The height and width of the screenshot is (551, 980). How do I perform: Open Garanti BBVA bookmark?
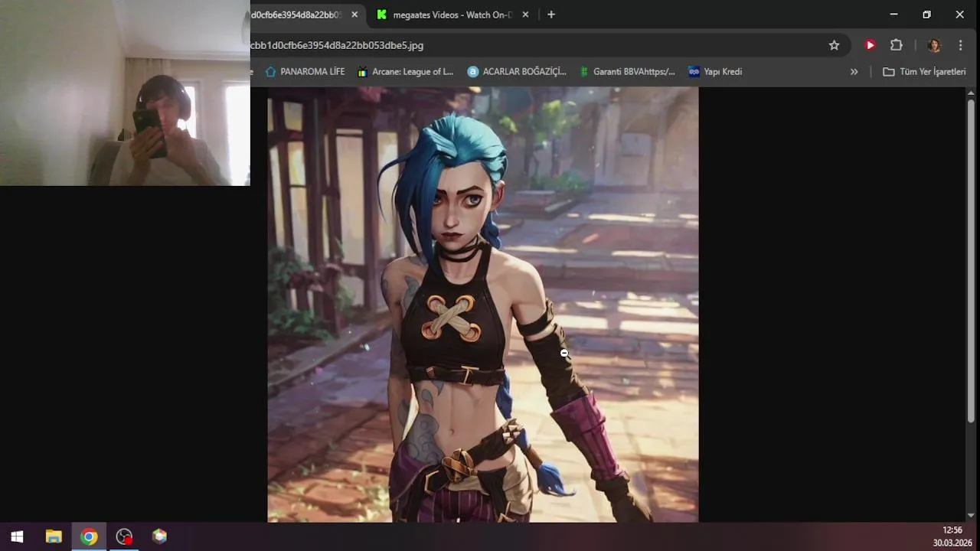coord(627,71)
